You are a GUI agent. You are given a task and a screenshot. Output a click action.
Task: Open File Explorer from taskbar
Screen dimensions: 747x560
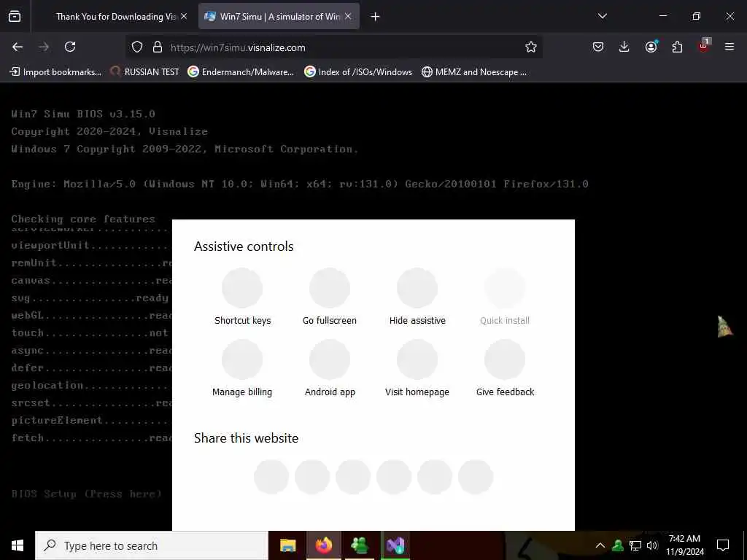click(287, 545)
